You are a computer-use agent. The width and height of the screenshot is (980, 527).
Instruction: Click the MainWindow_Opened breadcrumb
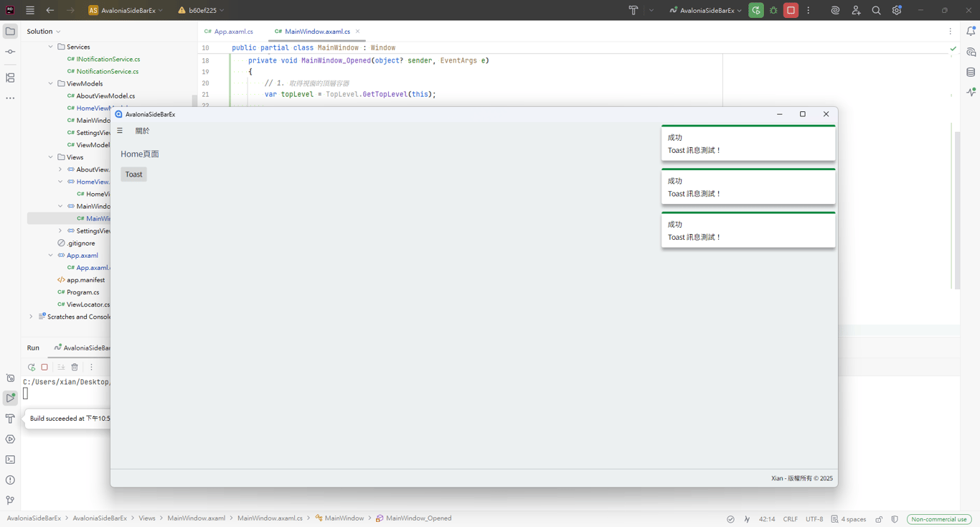pyautogui.click(x=413, y=518)
